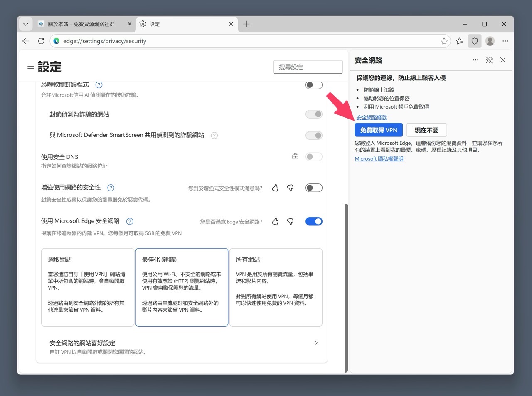The width and height of the screenshot is (532, 396).
Task: Give thumbs-up feedback for 增強使用網路的安全性
Action: [x=275, y=188]
